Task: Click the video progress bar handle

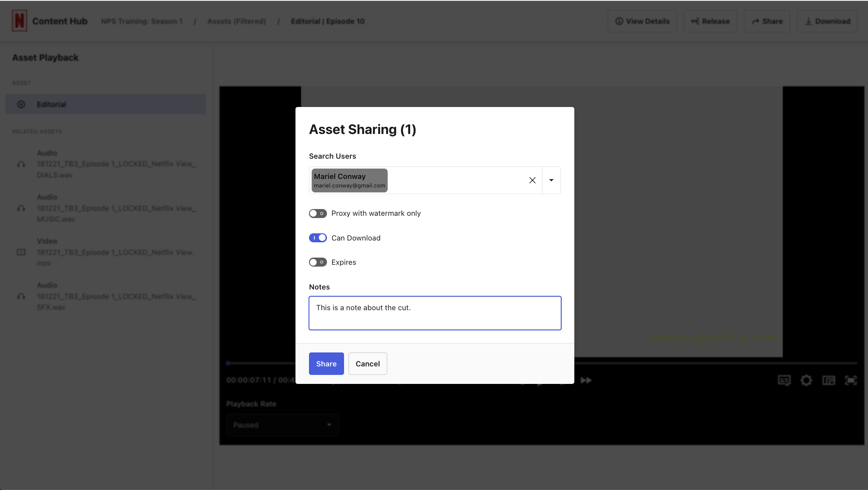Action: [228, 363]
